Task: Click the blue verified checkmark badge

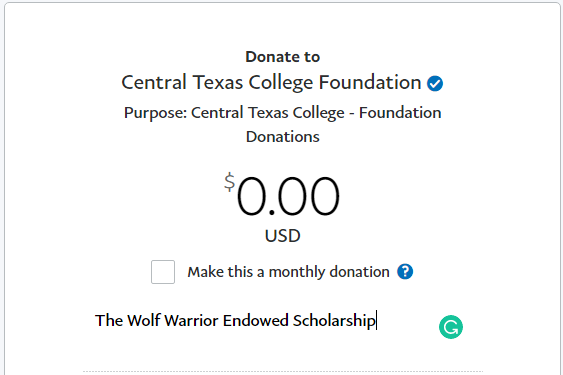Action: point(434,84)
